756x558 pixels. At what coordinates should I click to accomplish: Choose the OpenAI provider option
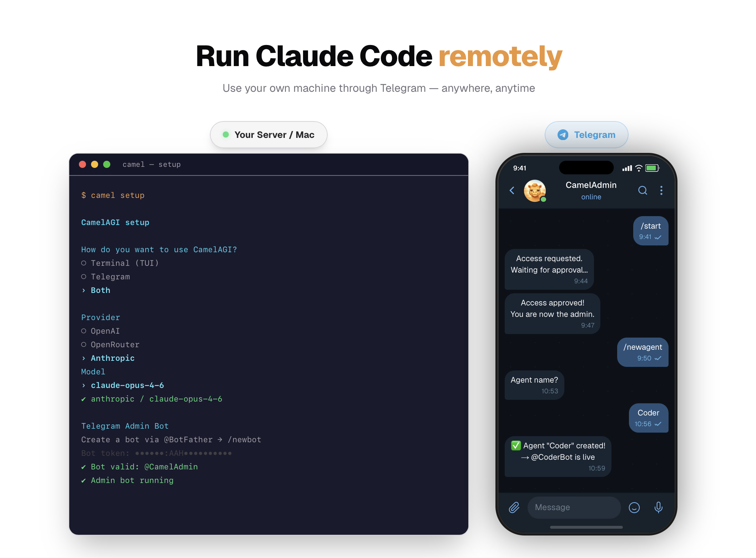[84, 331]
